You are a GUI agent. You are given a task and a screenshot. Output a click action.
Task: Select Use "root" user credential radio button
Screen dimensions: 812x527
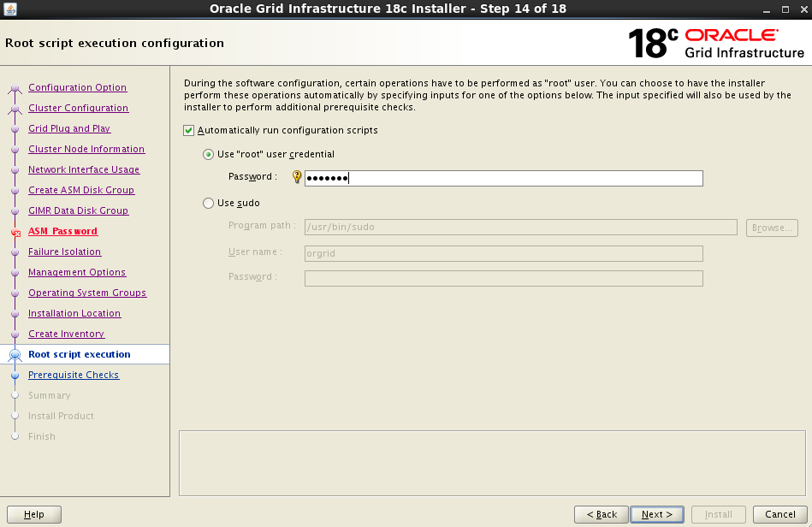coord(208,154)
